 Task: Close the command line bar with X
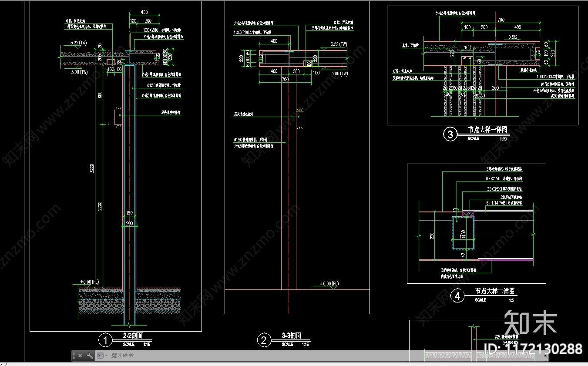[80, 356]
